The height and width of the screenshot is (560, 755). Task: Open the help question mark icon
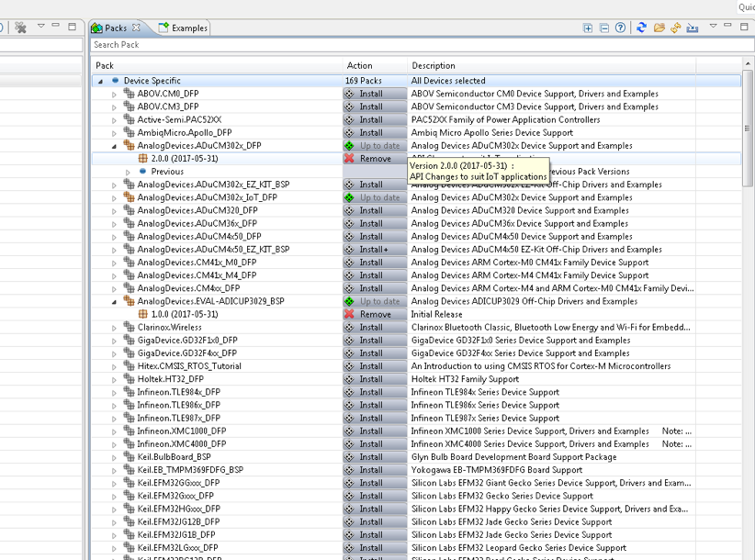(621, 28)
